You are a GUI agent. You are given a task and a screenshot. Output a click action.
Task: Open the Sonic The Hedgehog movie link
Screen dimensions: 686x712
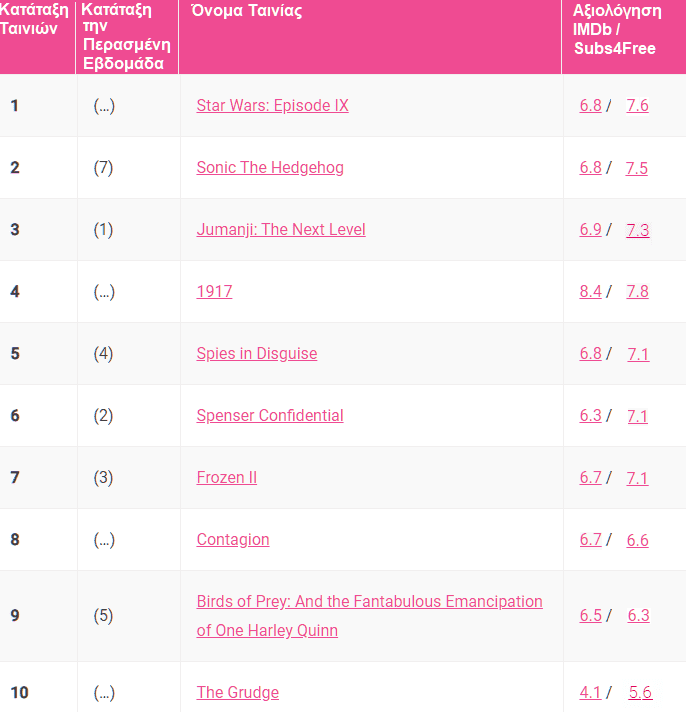[x=270, y=168]
